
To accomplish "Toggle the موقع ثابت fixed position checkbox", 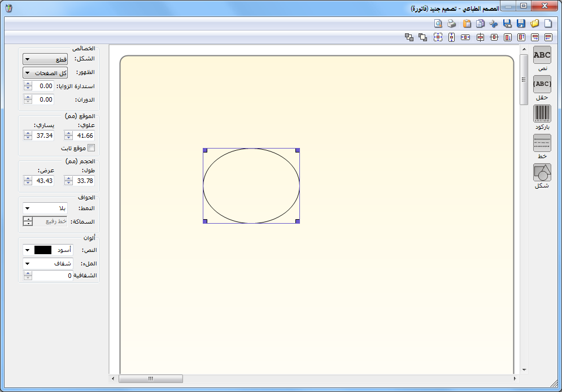I will pyautogui.click(x=92, y=148).
